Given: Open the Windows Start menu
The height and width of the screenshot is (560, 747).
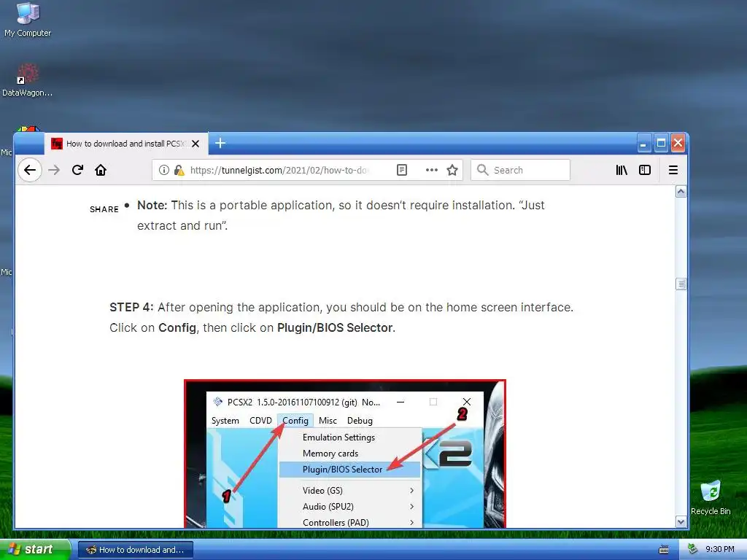Looking at the screenshot, I should coord(35,549).
